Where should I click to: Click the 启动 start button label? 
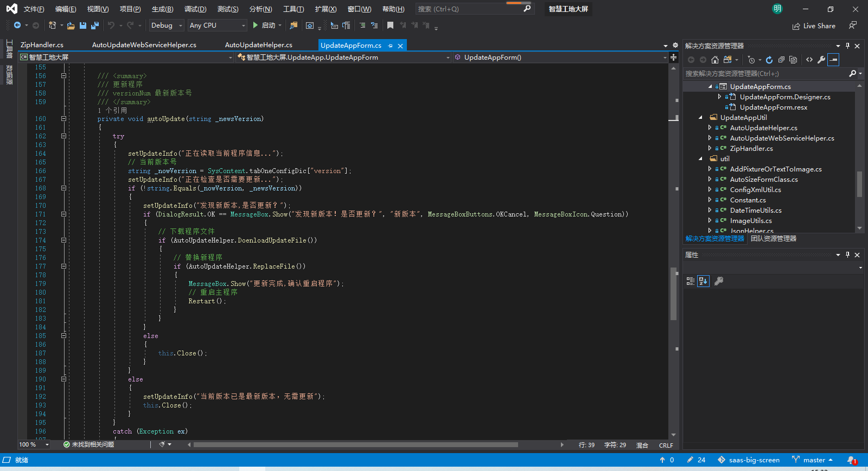pos(268,26)
